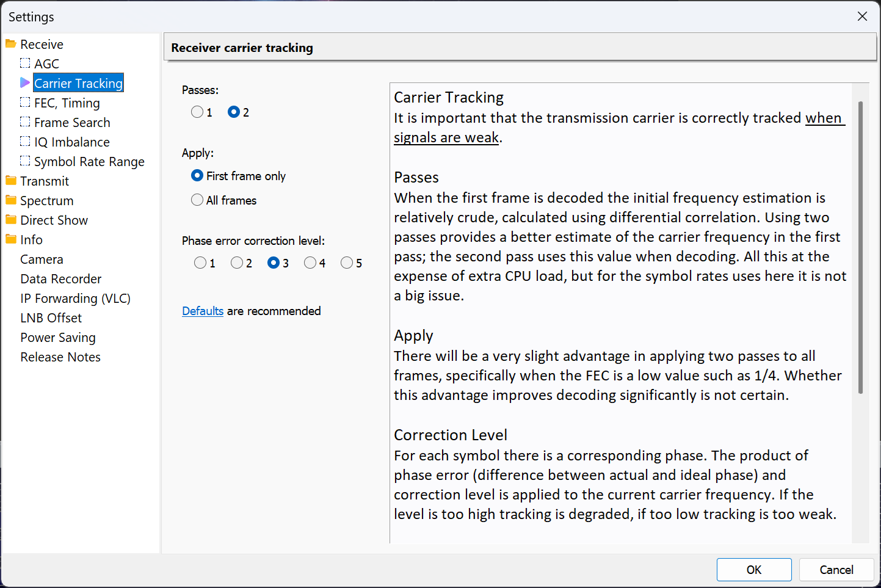Set Passes to 1
Image resolution: width=881 pixels, height=588 pixels.
click(197, 112)
